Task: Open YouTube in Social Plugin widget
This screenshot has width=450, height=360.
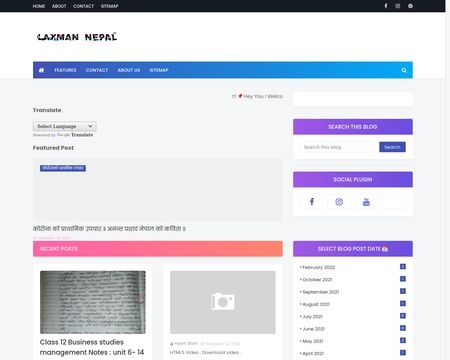Action: tap(366, 202)
